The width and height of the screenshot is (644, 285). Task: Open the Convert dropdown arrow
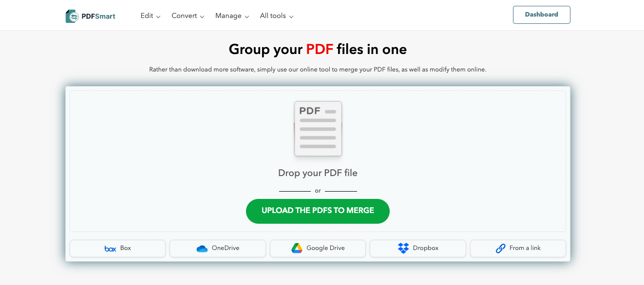[202, 16]
